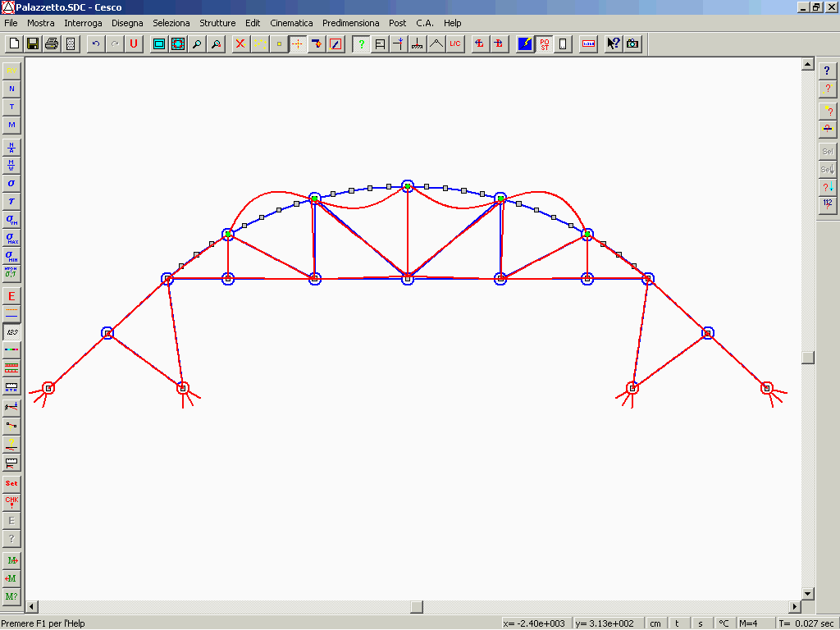Image resolution: width=840 pixels, height=630 pixels.
Task: Toggle the green question mark query mode
Action: (361, 44)
